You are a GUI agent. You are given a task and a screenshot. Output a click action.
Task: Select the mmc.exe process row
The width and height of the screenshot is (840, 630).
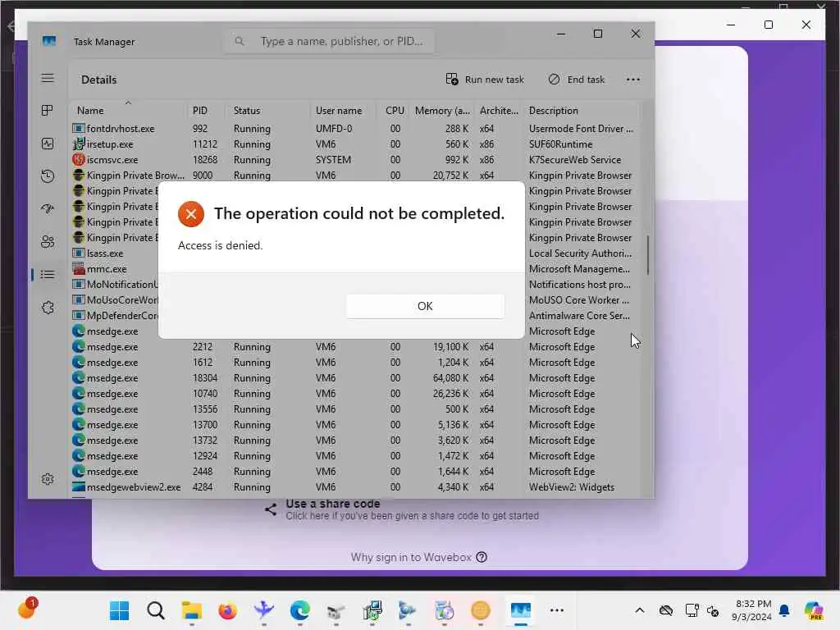click(115, 269)
